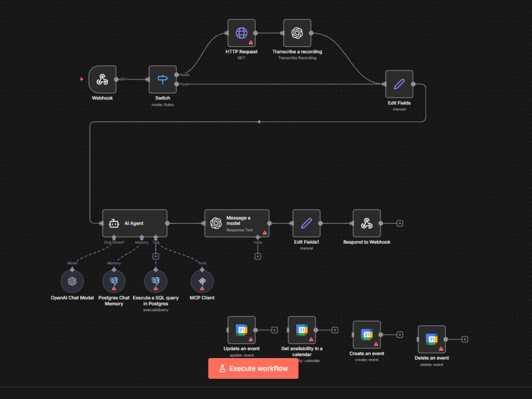Click the AI Agent Chat Model connector
This screenshot has width=532, height=399.
pyautogui.click(x=114, y=237)
